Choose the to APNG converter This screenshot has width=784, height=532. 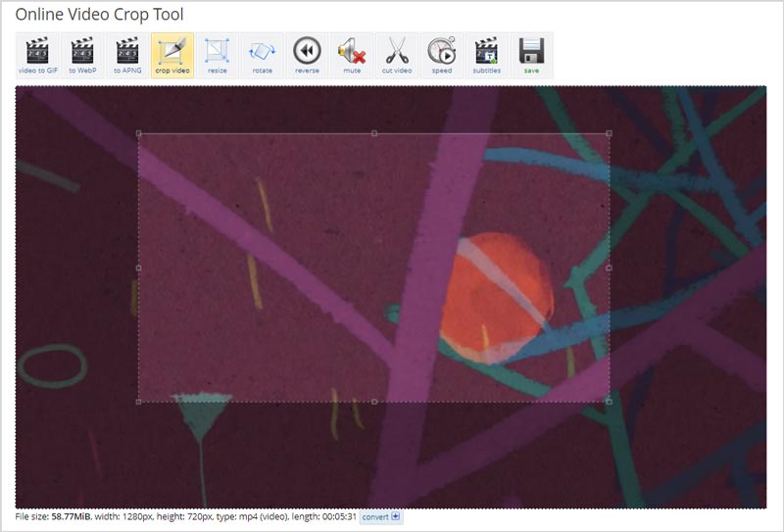click(x=127, y=55)
